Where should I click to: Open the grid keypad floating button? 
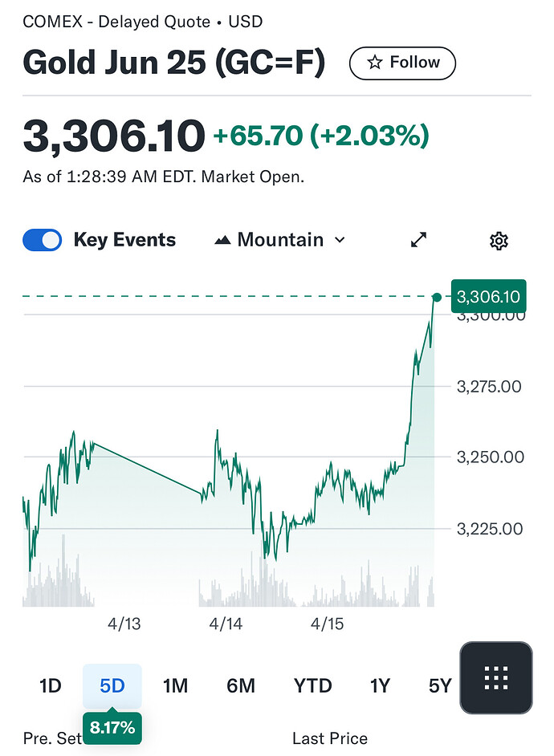pyautogui.click(x=496, y=678)
